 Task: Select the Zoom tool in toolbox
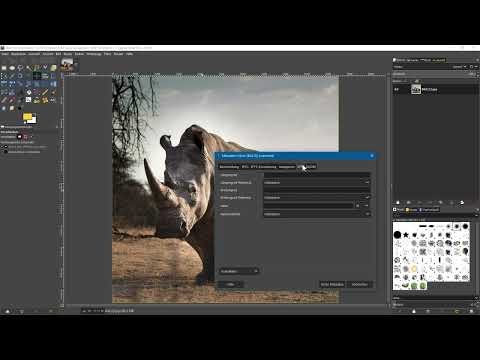[20, 76]
